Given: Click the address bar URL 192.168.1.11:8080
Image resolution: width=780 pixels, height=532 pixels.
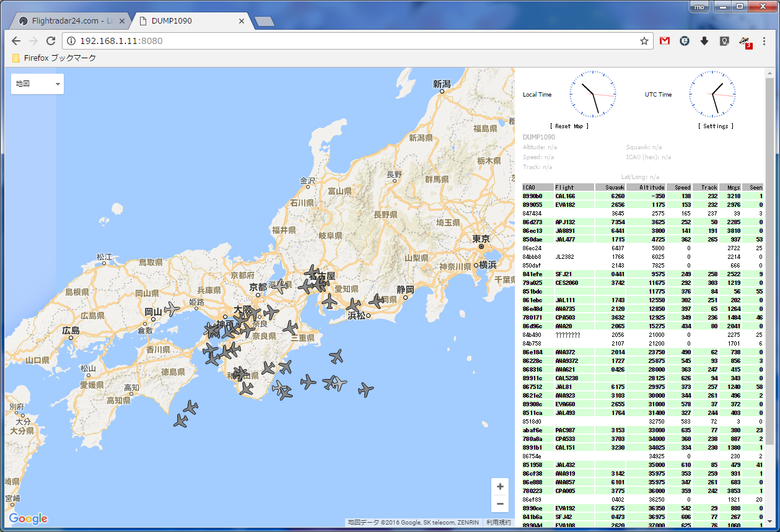Looking at the screenshot, I should coord(121,41).
